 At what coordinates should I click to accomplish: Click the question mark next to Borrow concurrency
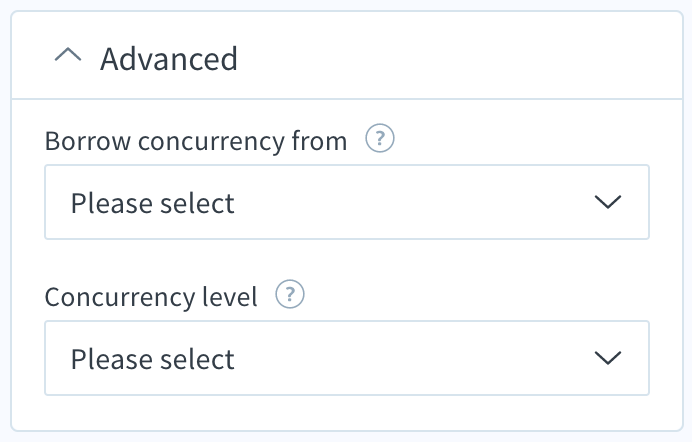[x=380, y=139]
